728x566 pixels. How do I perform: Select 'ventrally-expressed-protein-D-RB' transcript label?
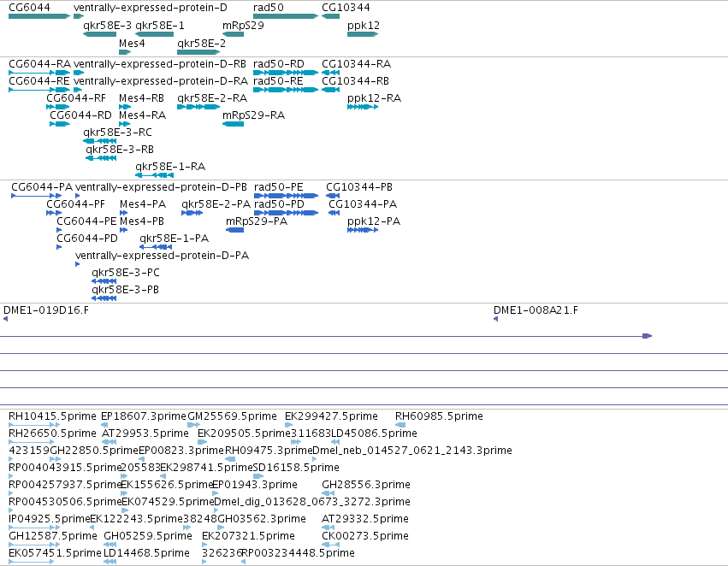(160, 64)
